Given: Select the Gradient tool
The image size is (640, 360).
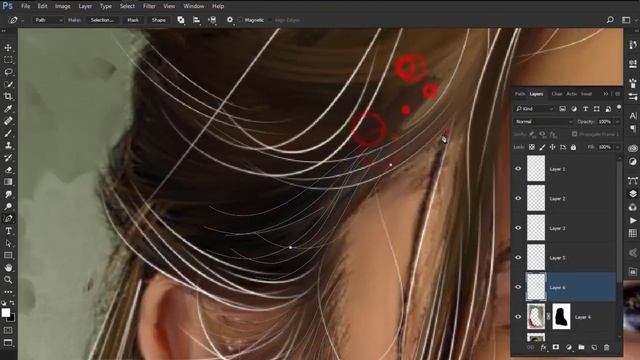Looking at the screenshot, I should pos(8,182).
